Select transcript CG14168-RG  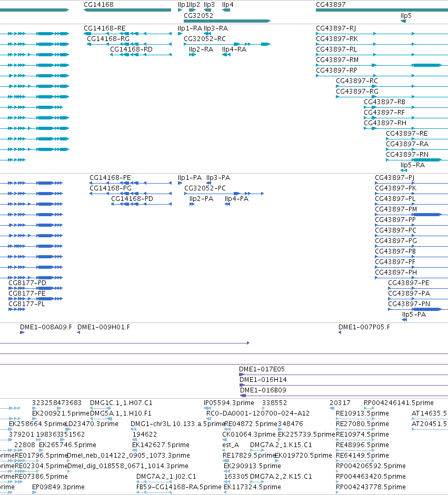tap(129, 44)
